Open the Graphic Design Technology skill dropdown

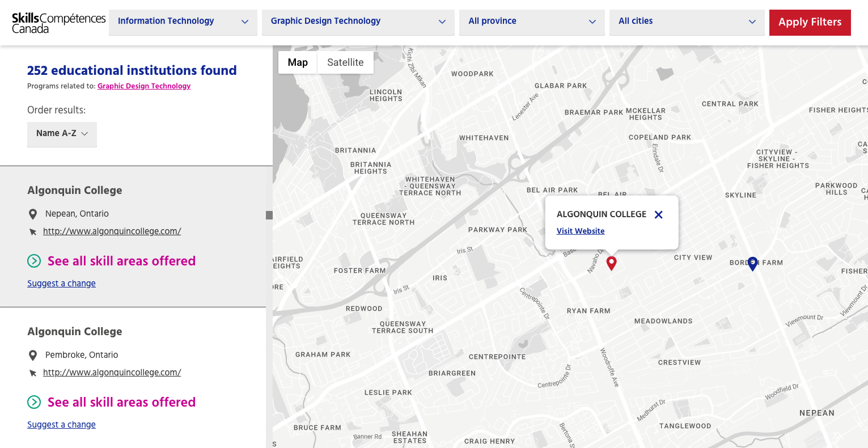(358, 22)
